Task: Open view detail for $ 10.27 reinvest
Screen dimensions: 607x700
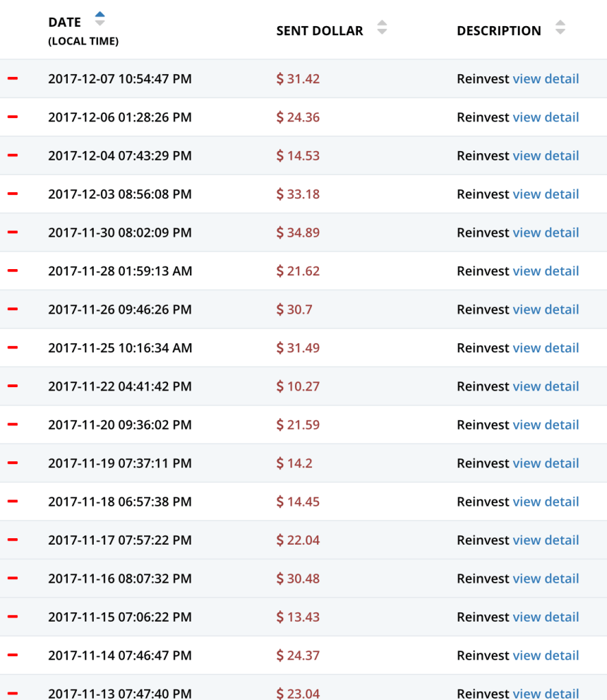Action: (546, 386)
